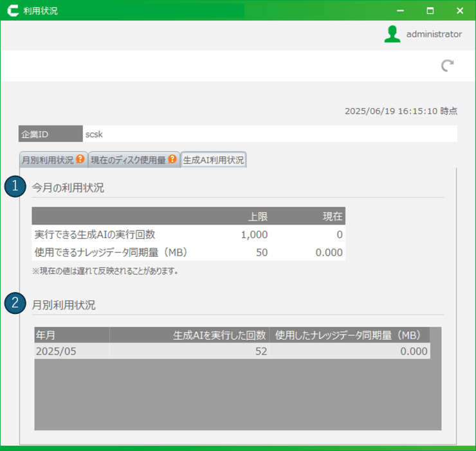This screenshot has width=476, height=451.
Task: Click the 生成AIを実行した回数 column header
Action: coord(189,335)
